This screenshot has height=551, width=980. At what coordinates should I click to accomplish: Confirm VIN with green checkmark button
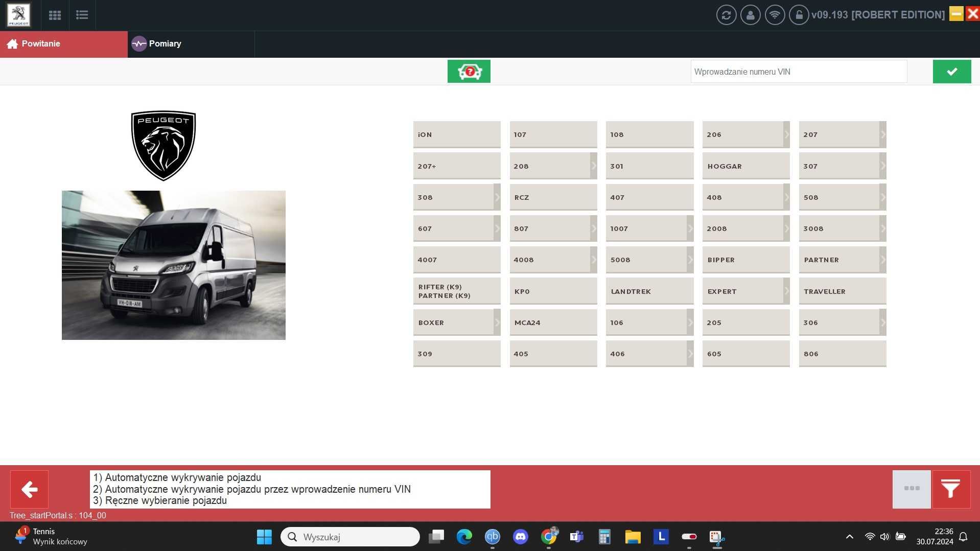click(x=951, y=72)
